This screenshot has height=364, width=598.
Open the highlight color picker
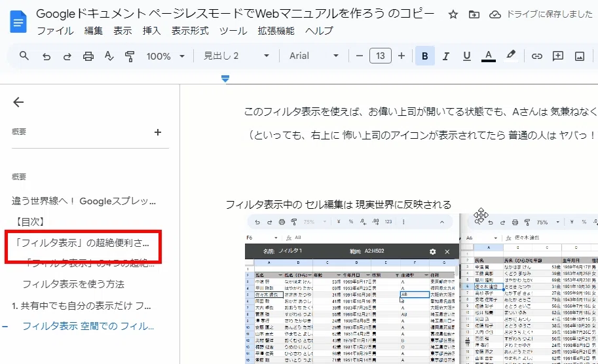coord(511,56)
